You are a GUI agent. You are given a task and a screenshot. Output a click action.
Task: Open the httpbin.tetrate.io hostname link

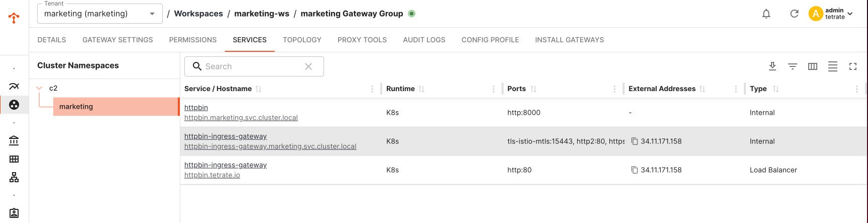(212, 175)
